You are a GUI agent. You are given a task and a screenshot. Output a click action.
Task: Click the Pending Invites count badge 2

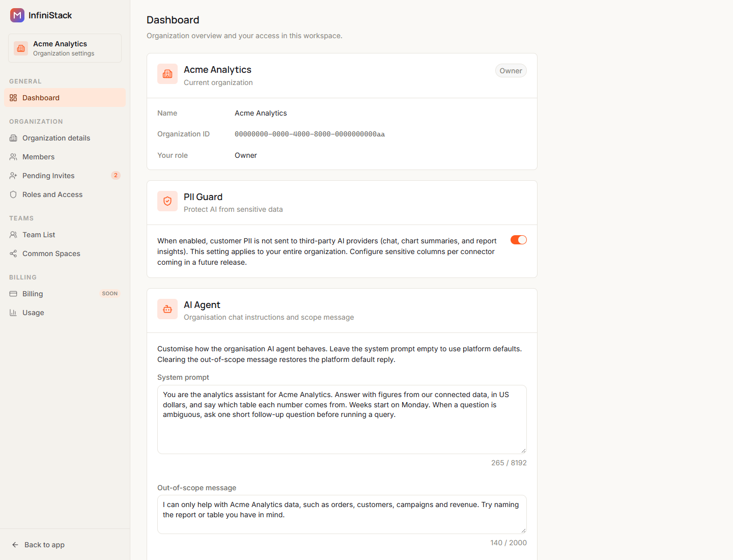click(x=116, y=176)
